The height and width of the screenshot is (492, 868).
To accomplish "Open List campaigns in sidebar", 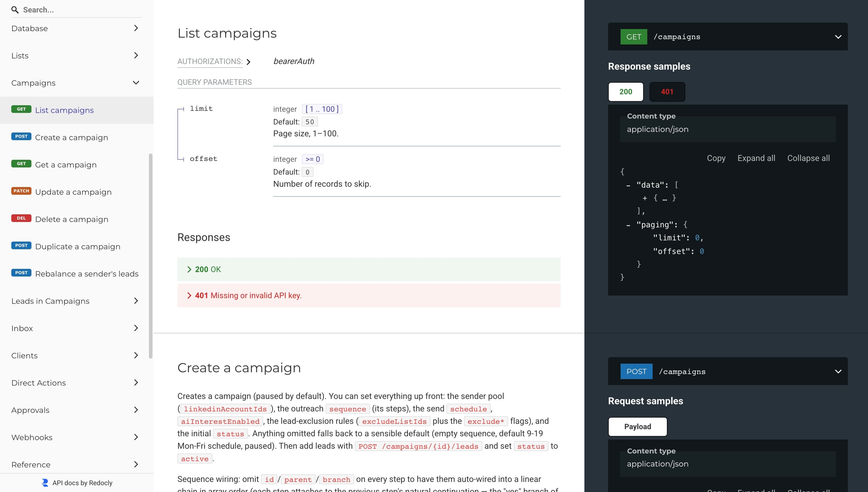I will [x=77, y=110].
